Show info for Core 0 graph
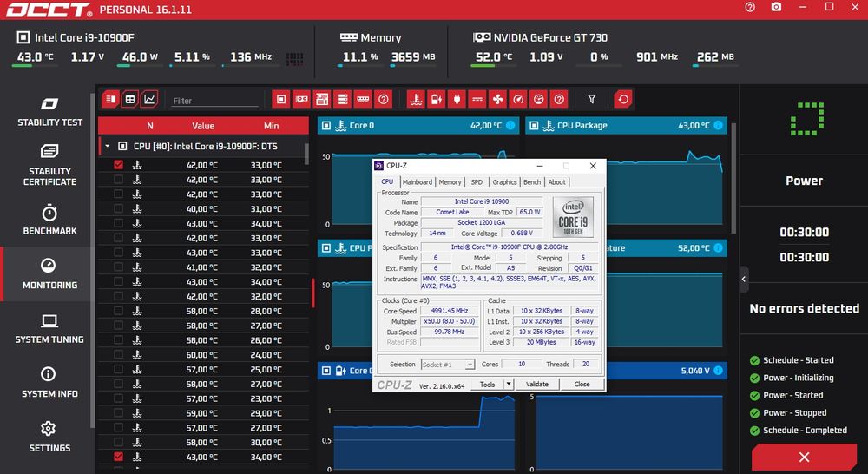 coord(510,125)
